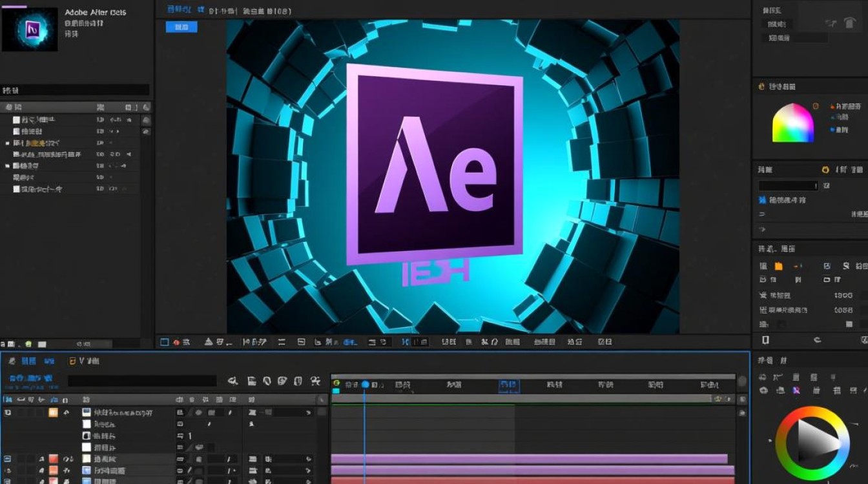The width and height of the screenshot is (868, 484).
Task: Toggle the visibility box of the first timeline layer
Action: pyautogui.click(x=8, y=412)
